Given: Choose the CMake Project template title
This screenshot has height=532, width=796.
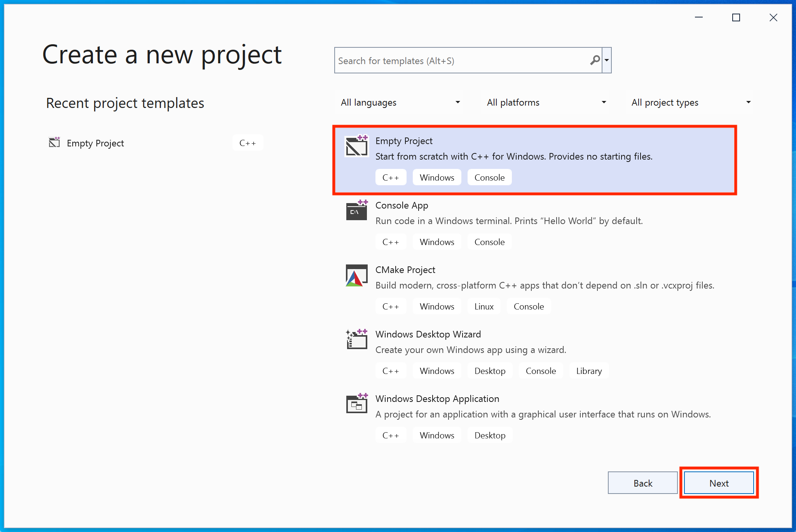Looking at the screenshot, I should tap(405, 270).
